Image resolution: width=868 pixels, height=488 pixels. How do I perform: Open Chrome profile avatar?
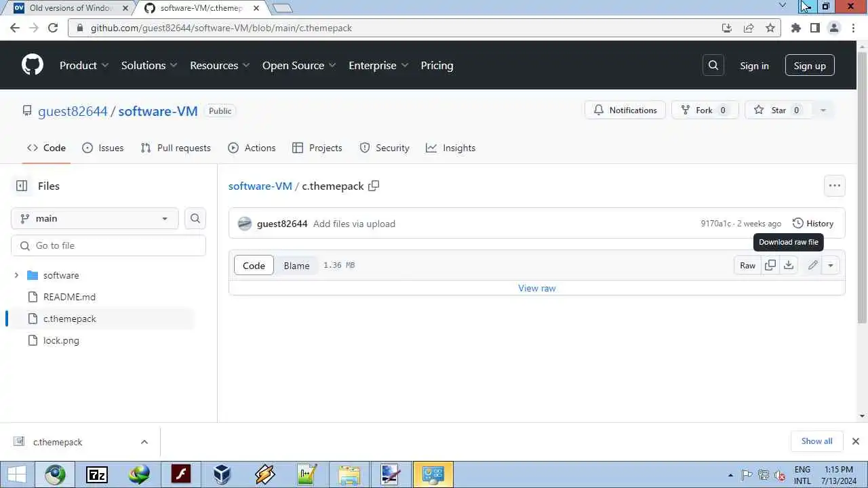(834, 28)
